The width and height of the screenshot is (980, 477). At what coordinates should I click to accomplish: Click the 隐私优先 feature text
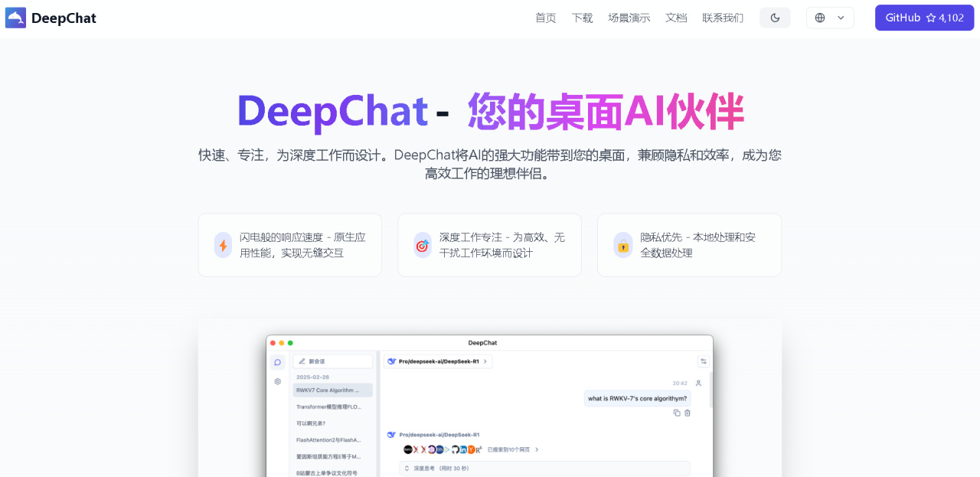(x=698, y=245)
